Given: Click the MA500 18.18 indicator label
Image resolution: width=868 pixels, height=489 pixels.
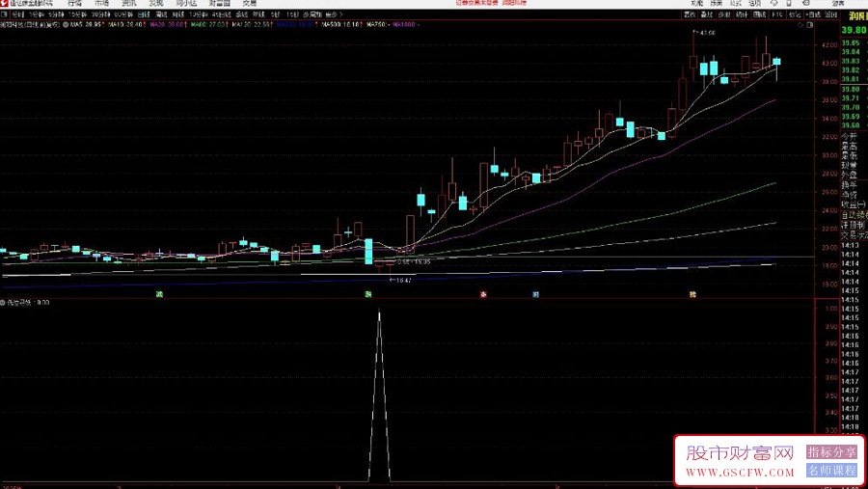Looking at the screenshot, I should 342,25.
